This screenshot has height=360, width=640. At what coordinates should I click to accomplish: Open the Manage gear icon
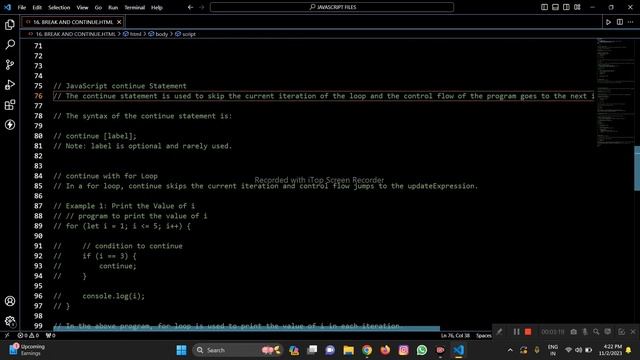tap(10, 321)
